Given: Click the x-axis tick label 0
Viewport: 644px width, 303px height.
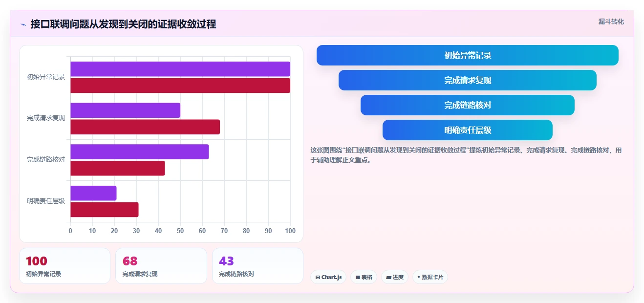Looking at the screenshot, I should [x=70, y=231].
